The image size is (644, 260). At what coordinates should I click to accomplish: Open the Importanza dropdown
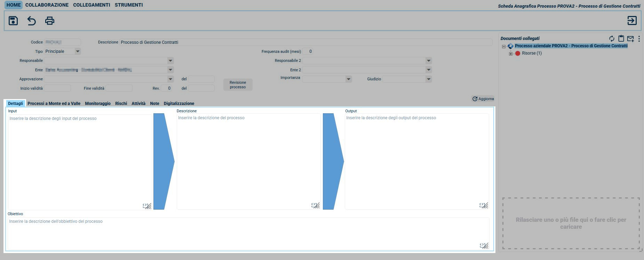tap(348, 79)
